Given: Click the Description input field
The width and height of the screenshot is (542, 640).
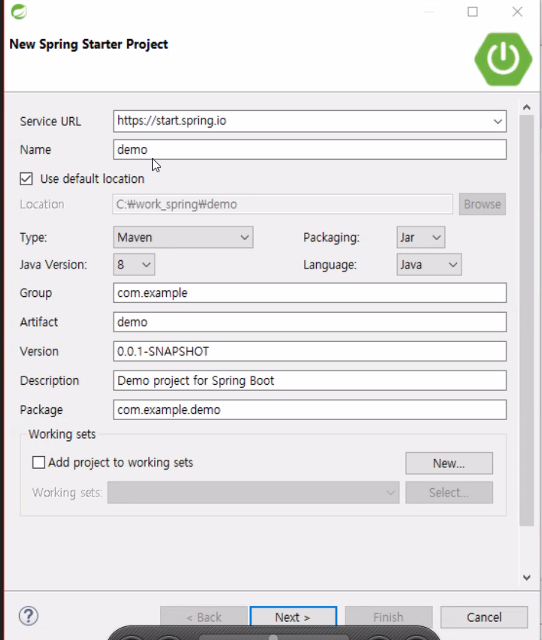Looking at the screenshot, I should 310,380.
